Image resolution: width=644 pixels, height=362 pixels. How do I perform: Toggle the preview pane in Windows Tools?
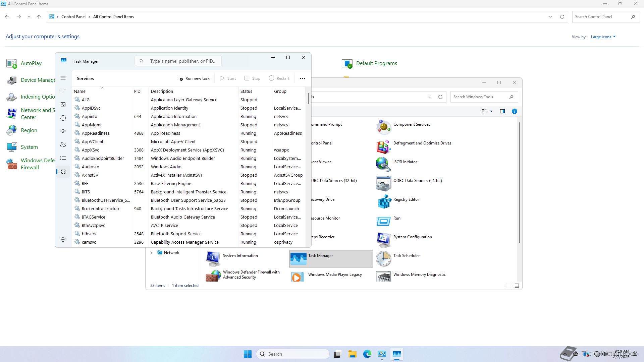pos(502,111)
